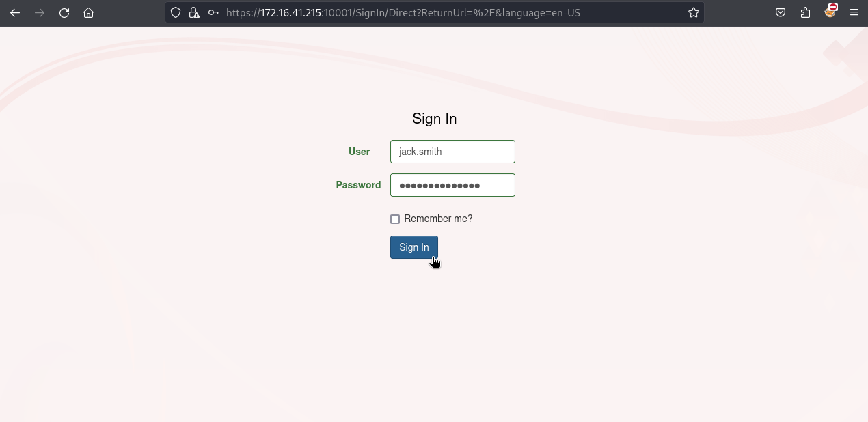Save page to Pocket
868x422 pixels.
(781, 12)
